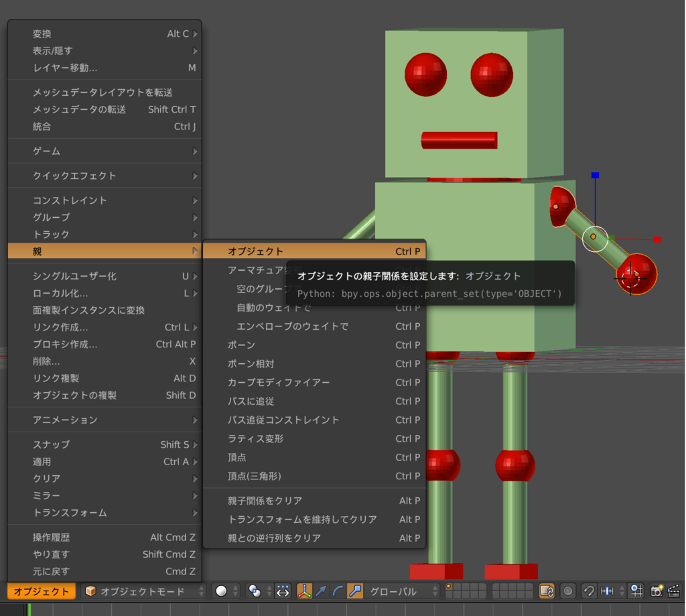
Task: Choose プロキシ作成... entry
Action: 105,344
